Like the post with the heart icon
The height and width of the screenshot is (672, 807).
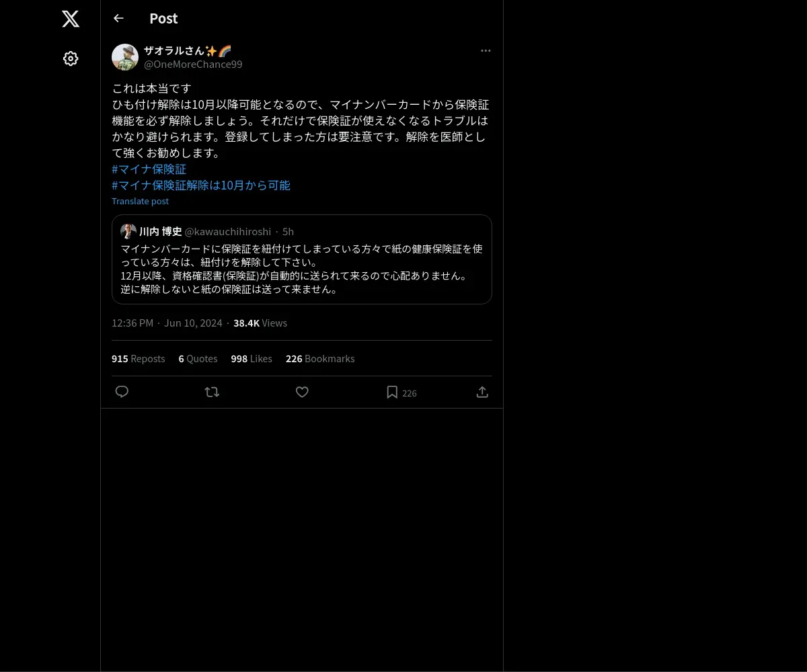[302, 392]
